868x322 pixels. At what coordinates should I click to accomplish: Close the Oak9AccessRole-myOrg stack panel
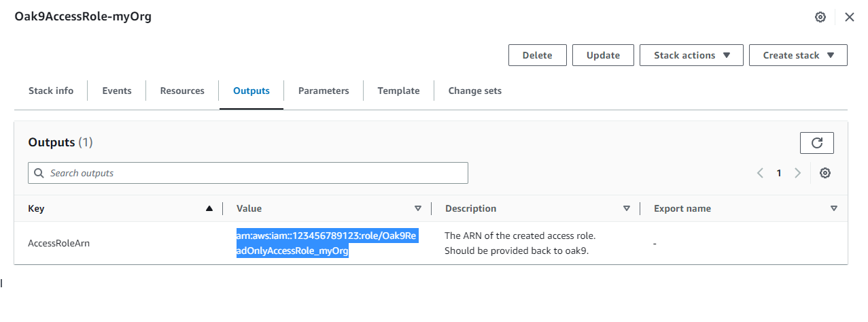click(x=850, y=17)
